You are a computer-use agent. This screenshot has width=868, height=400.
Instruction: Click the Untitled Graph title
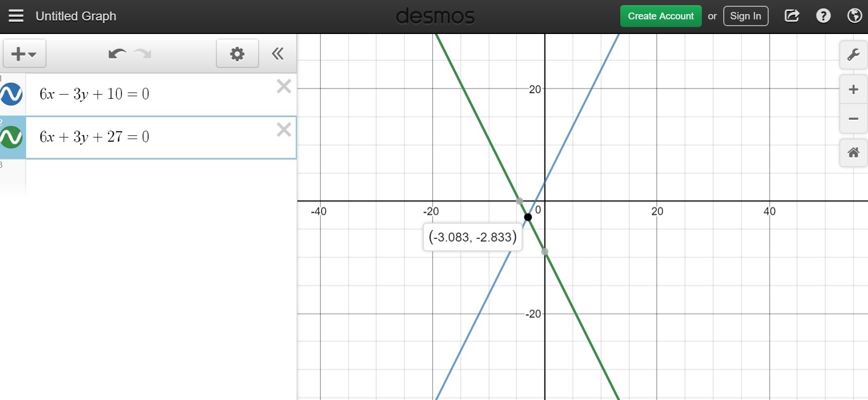tap(76, 16)
